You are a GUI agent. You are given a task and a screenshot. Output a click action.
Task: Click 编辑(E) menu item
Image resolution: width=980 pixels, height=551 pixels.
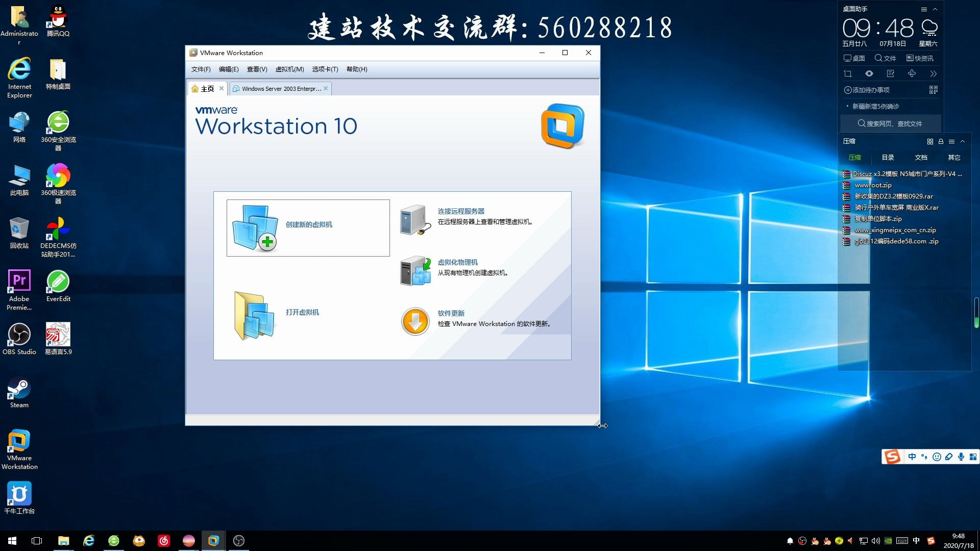(228, 69)
